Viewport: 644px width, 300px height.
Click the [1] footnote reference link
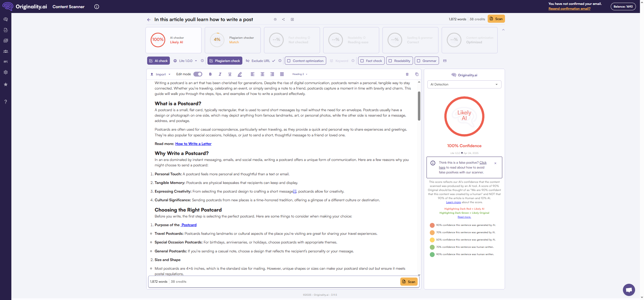tap(295, 191)
